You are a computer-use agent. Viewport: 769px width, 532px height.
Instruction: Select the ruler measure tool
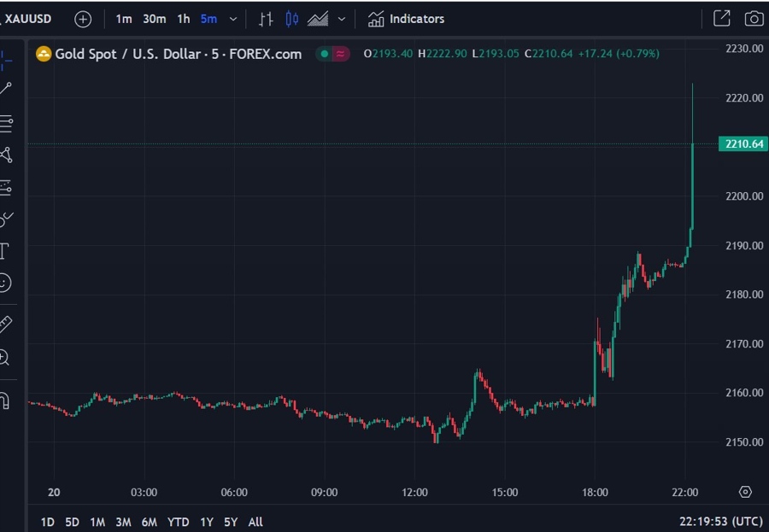click(x=5, y=324)
